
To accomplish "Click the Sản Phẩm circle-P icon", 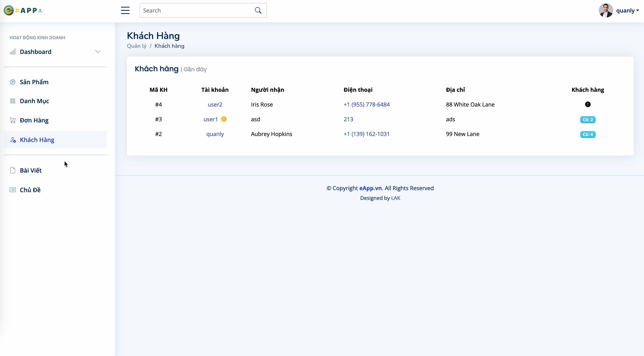I will coord(13,82).
